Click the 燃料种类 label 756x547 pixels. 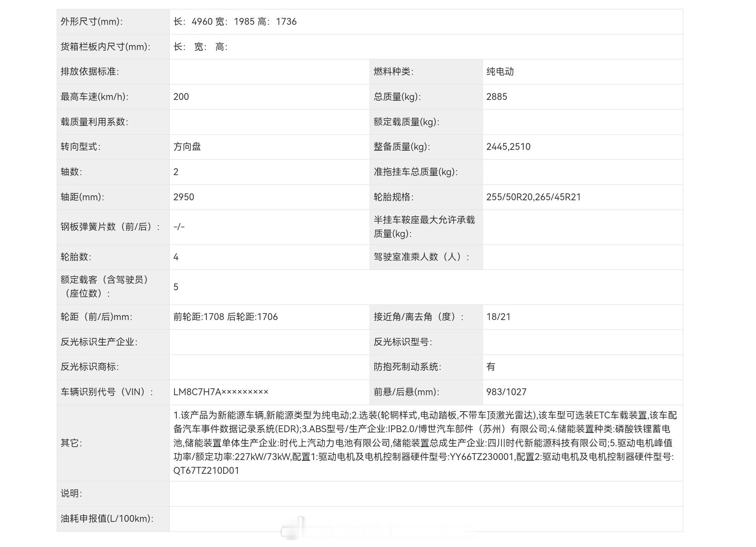(x=393, y=72)
